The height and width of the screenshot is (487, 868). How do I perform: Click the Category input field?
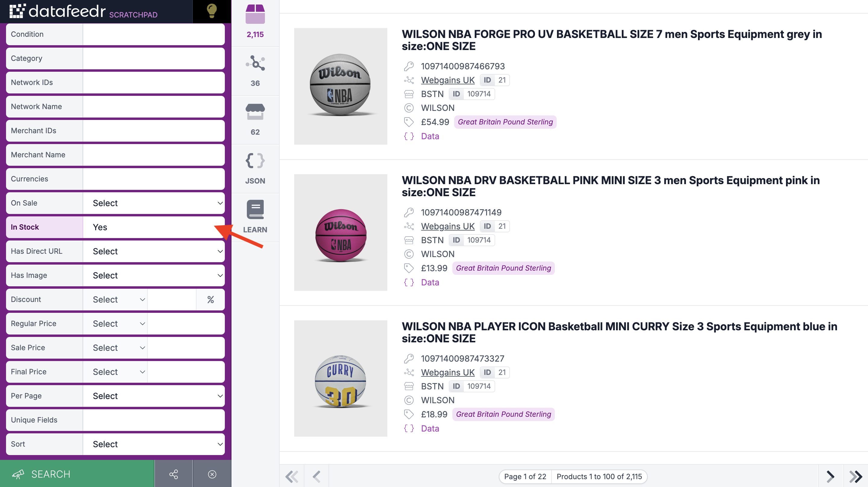[x=154, y=58]
